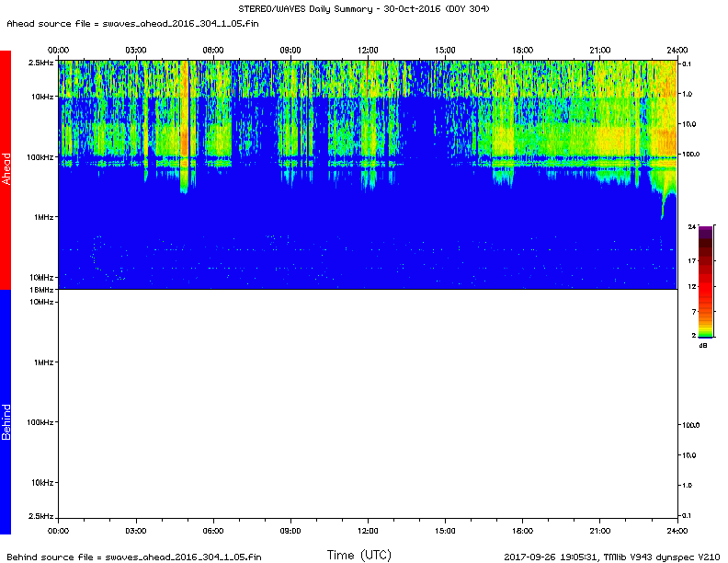Viewport: 728px width, 563px height.
Task: Click the 100kHz label in Behind panel
Action: [x=40, y=422]
